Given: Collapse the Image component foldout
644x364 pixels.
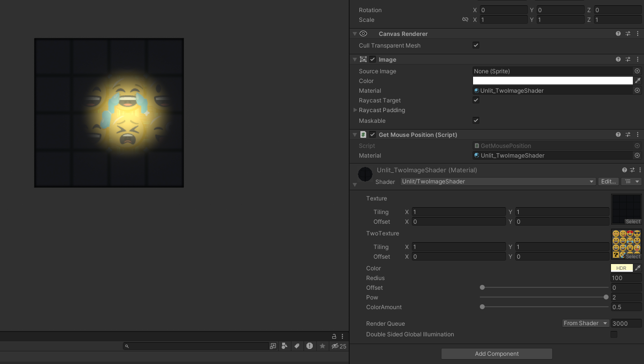Looking at the screenshot, I should tap(355, 60).
